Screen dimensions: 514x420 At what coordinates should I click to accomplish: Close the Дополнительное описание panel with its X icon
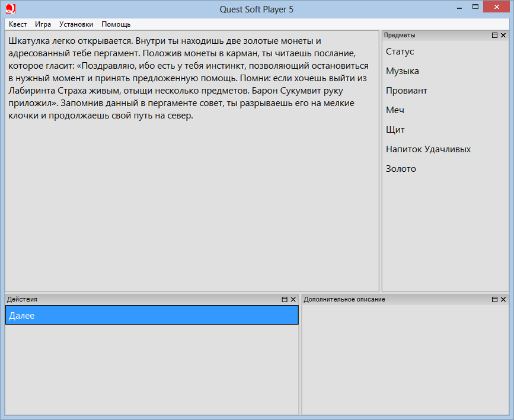(x=503, y=299)
